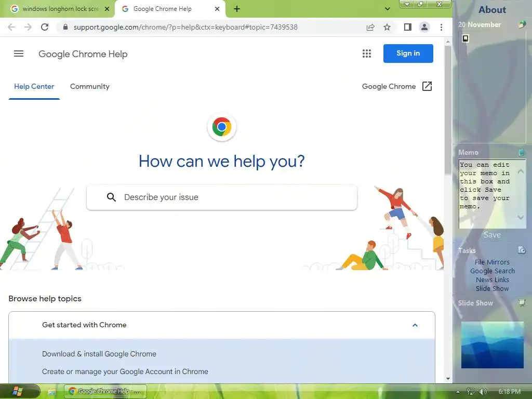
Task: Open a new browser tab
Action: pos(237,9)
